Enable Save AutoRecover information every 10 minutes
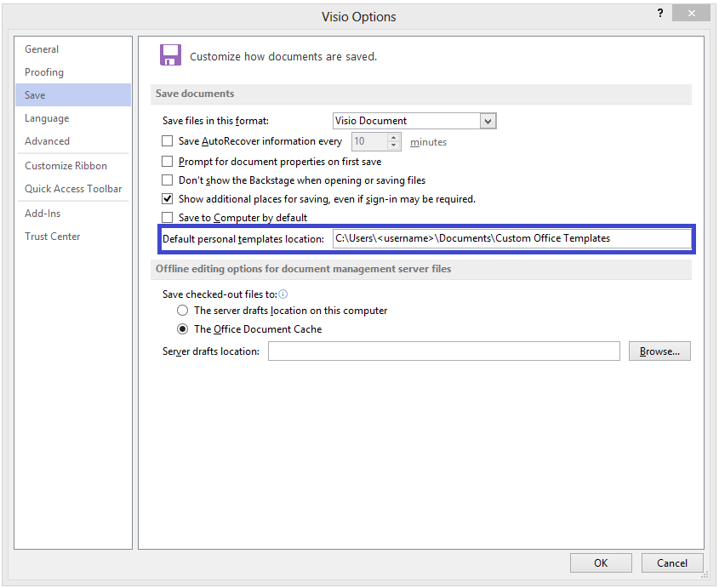This screenshot has width=719, height=588. click(x=167, y=141)
